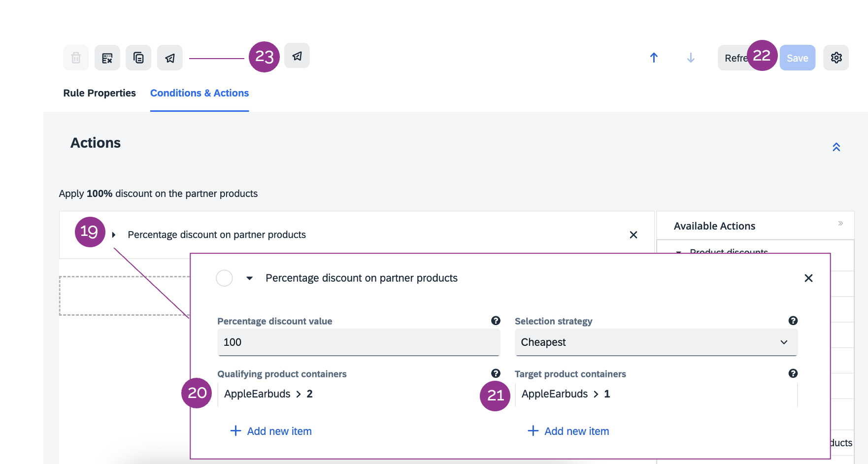Collapse the Available Actions panel
This screenshot has height=464, width=868.
point(840,224)
